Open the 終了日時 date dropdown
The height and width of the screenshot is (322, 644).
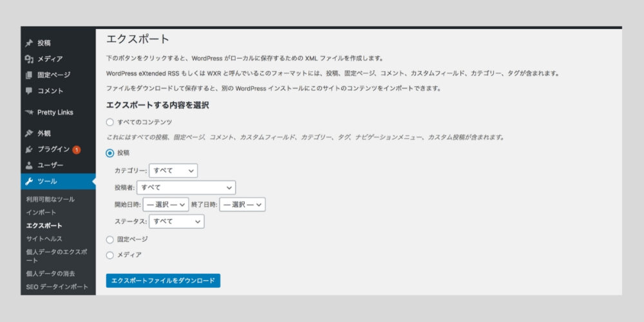coord(242,205)
